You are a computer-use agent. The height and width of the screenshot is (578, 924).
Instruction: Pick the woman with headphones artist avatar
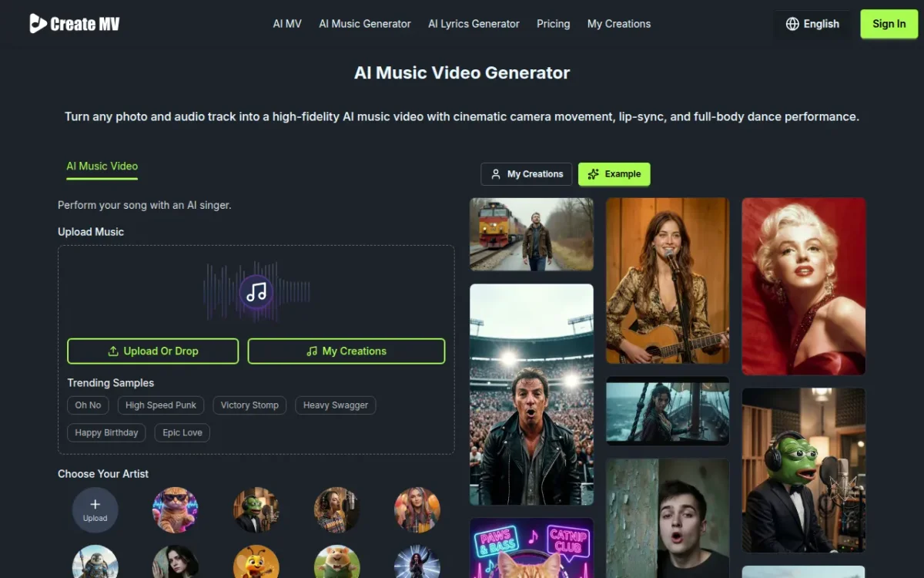tap(336, 509)
